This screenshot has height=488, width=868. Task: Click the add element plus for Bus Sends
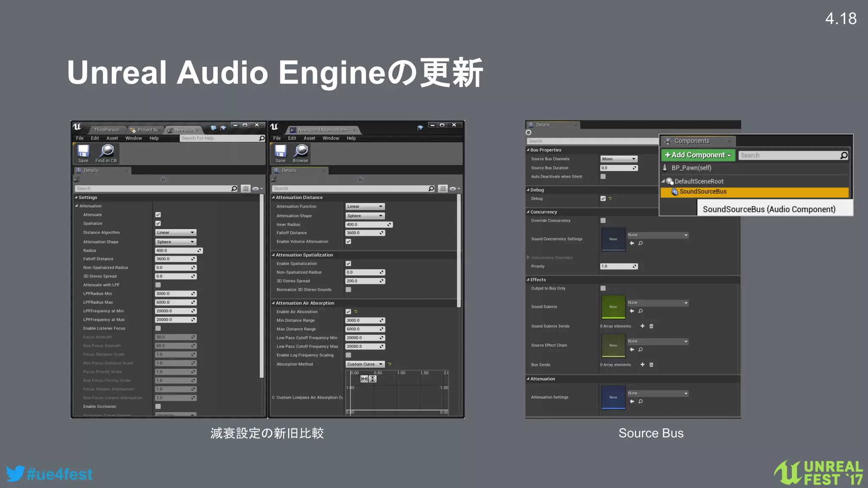pyautogui.click(x=643, y=365)
